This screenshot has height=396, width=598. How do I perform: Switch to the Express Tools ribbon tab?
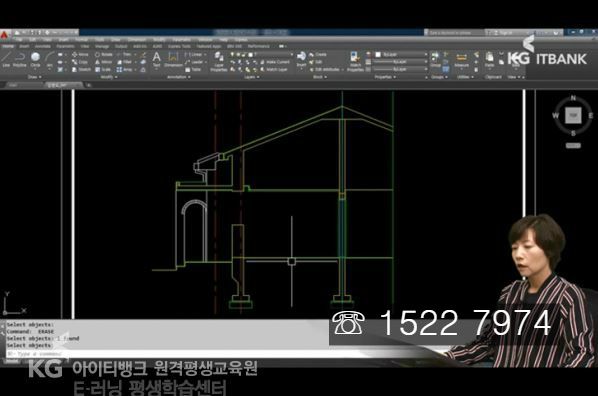(x=179, y=46)
